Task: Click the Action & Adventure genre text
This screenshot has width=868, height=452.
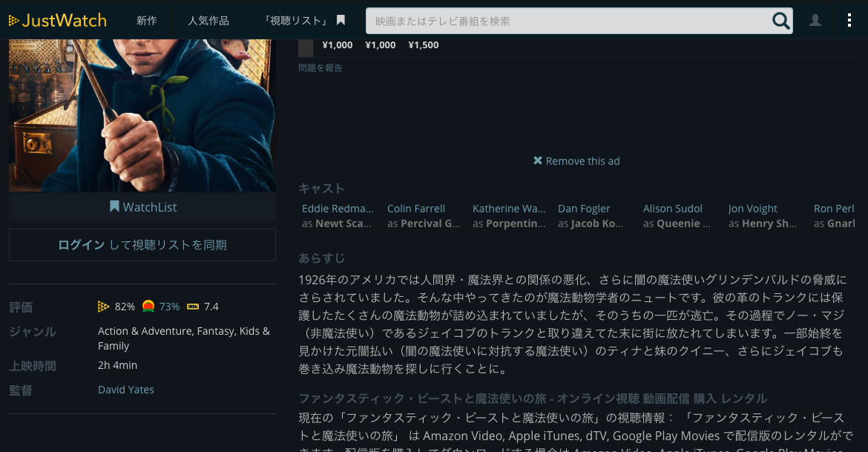Action: (x=145, y=331)
